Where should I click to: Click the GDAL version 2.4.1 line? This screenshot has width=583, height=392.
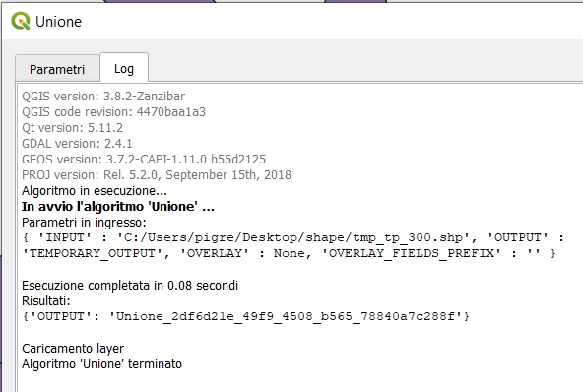(77, 143)
